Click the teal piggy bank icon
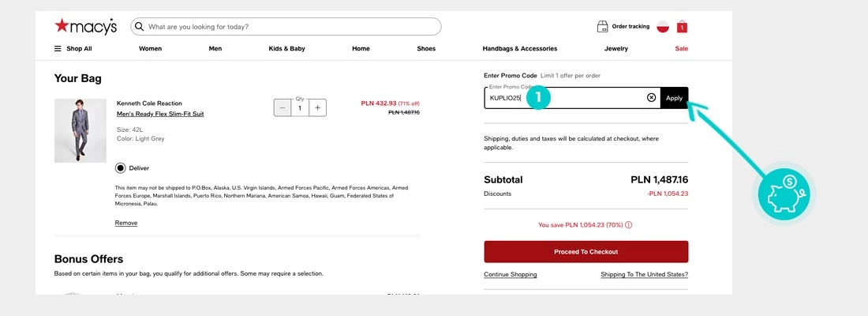Image resolution: width=868 pixels, height=316 pixels. coord(784,194)
